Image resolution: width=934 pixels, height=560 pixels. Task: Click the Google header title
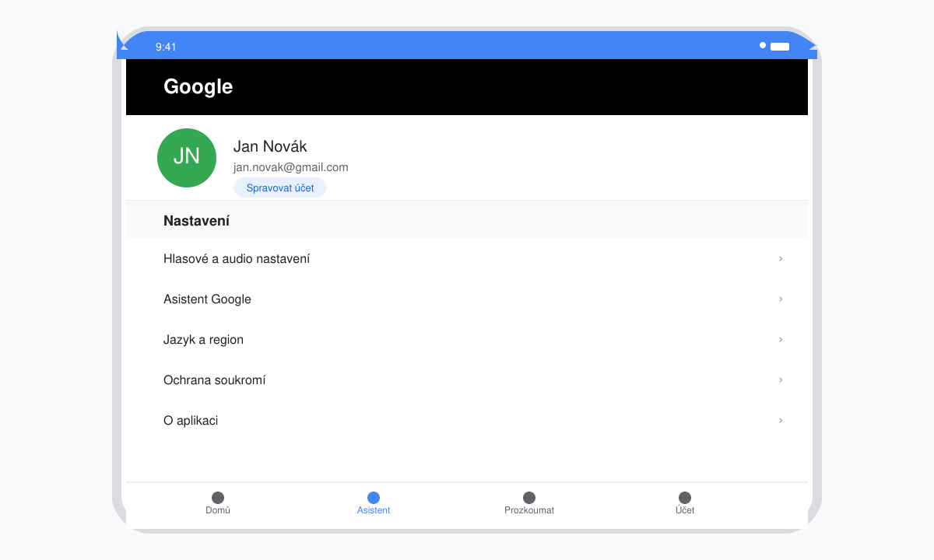[198, 86]
